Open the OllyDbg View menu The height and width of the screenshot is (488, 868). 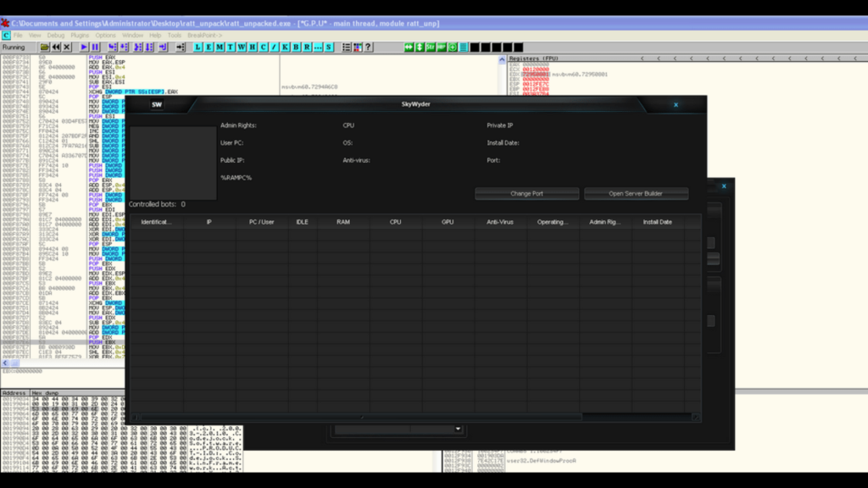tap(35, 36)
